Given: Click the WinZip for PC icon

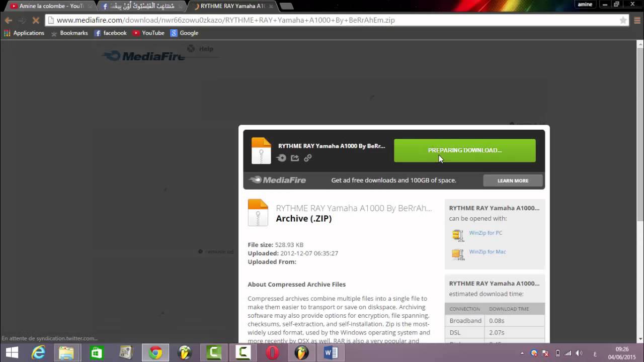Looking at the screenshot, I should [x=458, y=235].
